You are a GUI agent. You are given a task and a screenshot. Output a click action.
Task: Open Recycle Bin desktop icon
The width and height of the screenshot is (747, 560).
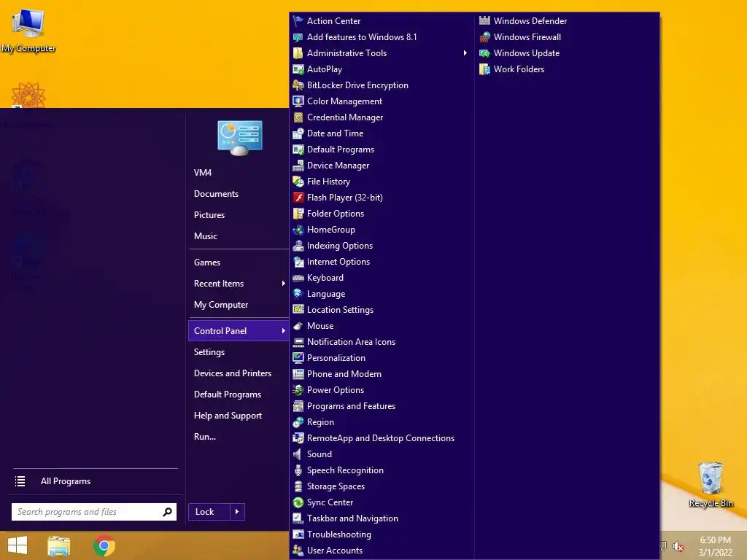[x=711, y=484]
